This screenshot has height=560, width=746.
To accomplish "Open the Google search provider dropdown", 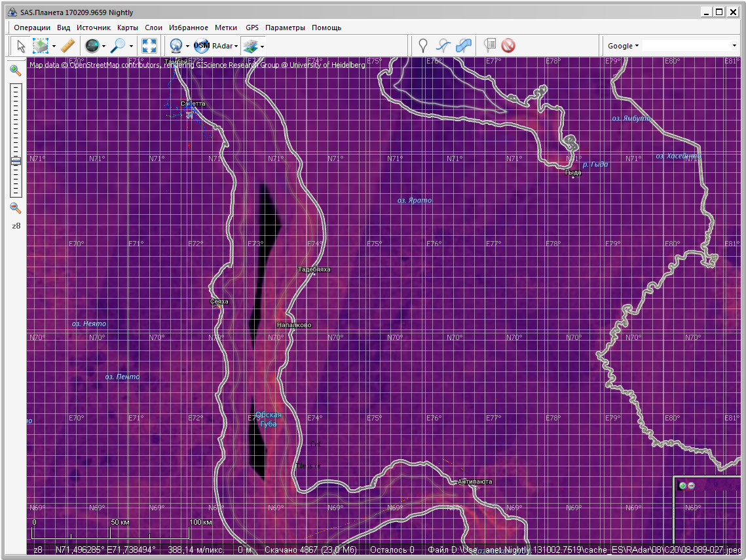I will (623, 46).
